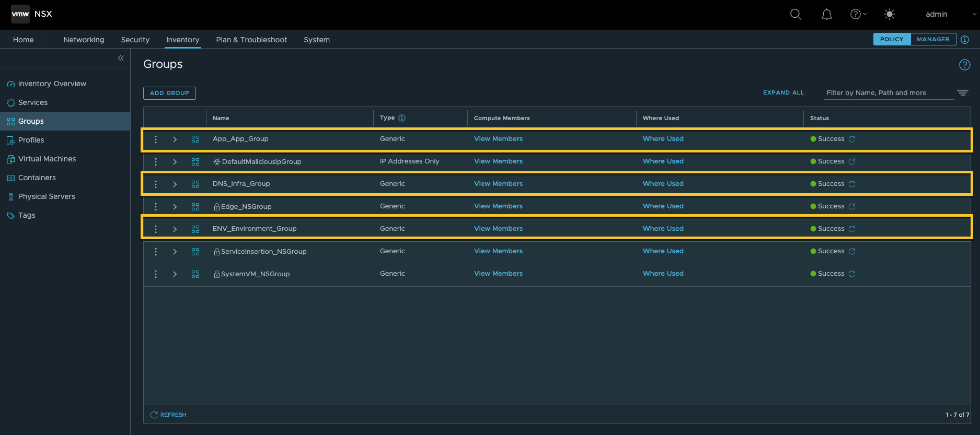Refresh status of App_App_Group
This screenshot has height=435, width=980.
[x=851, y=139]
